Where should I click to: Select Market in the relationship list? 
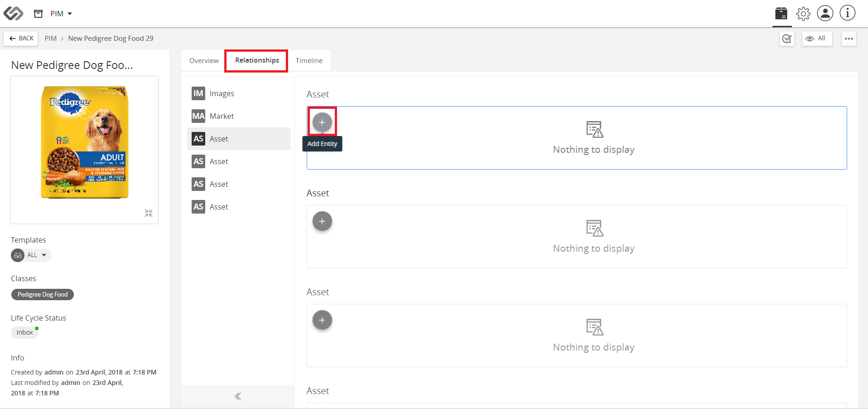[239, 116]
